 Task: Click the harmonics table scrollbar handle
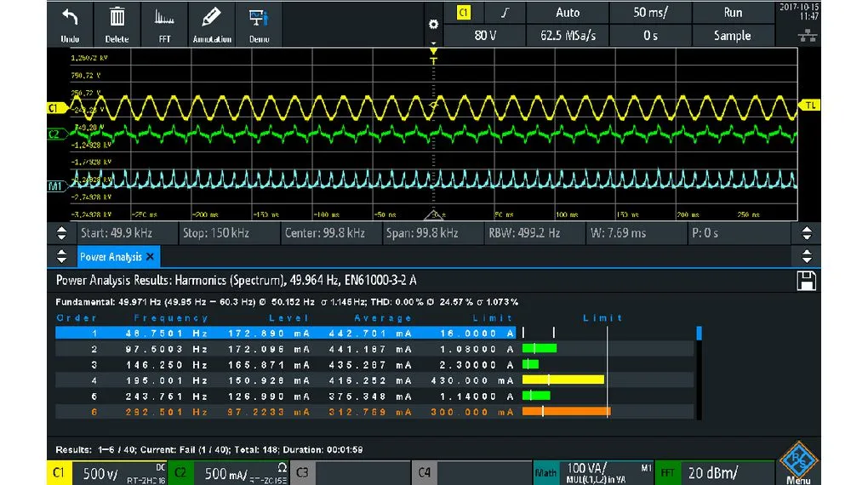[x=699, y=334]
